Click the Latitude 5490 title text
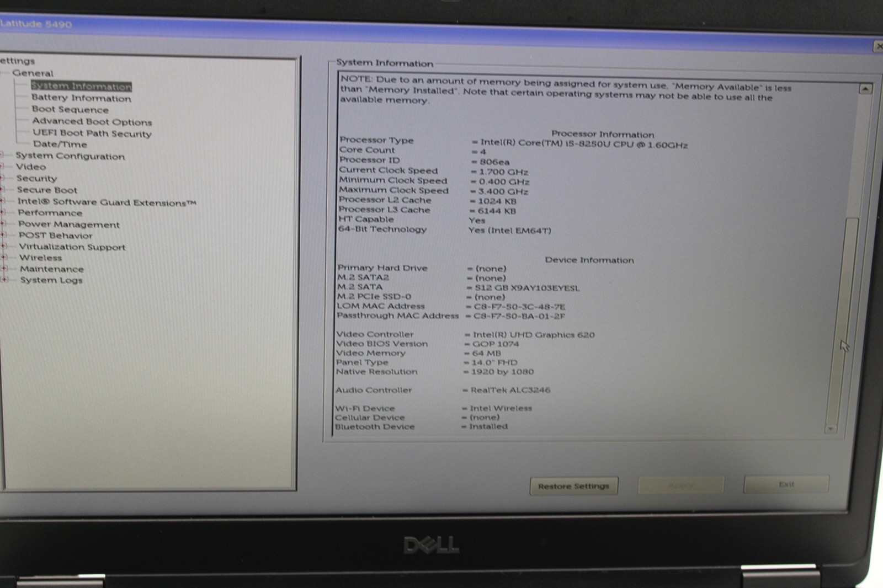The image size is (883, 588). 36,24
